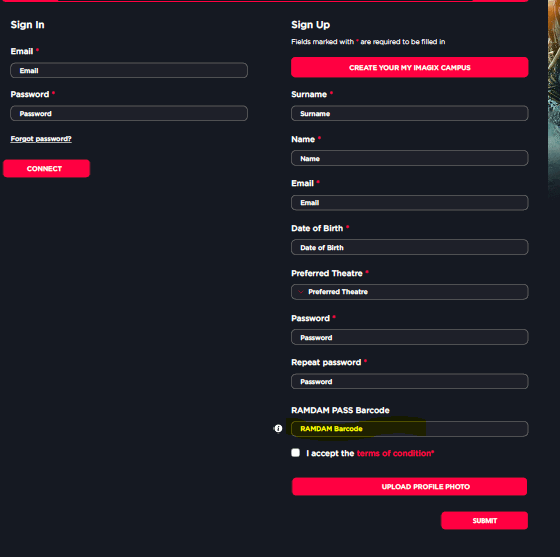Click the CONNECT button
560x557 pixels.
(46, 169)
